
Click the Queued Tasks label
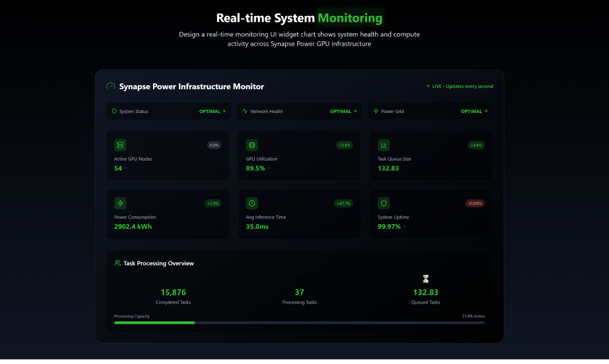pos(425,302)
